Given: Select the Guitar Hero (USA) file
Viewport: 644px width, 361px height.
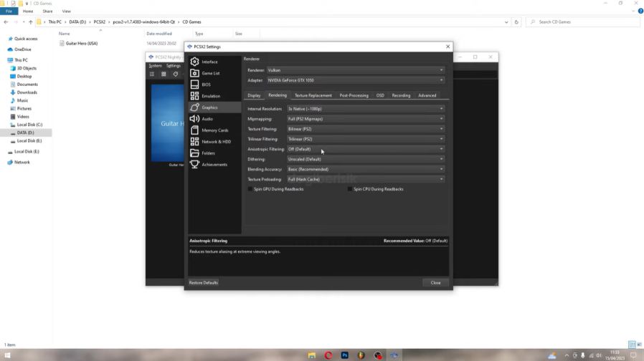Looking at the screenshot, I should tap(82, 44).
